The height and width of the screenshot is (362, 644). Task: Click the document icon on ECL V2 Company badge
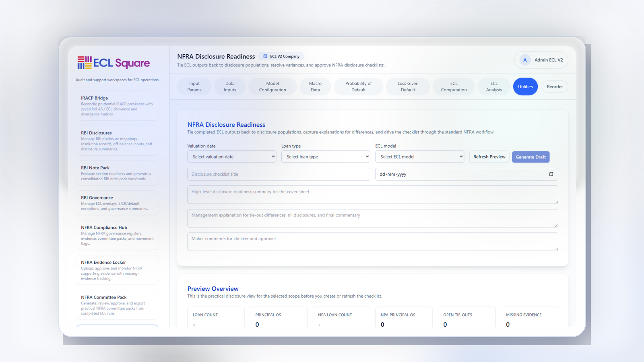coord(264,56)
